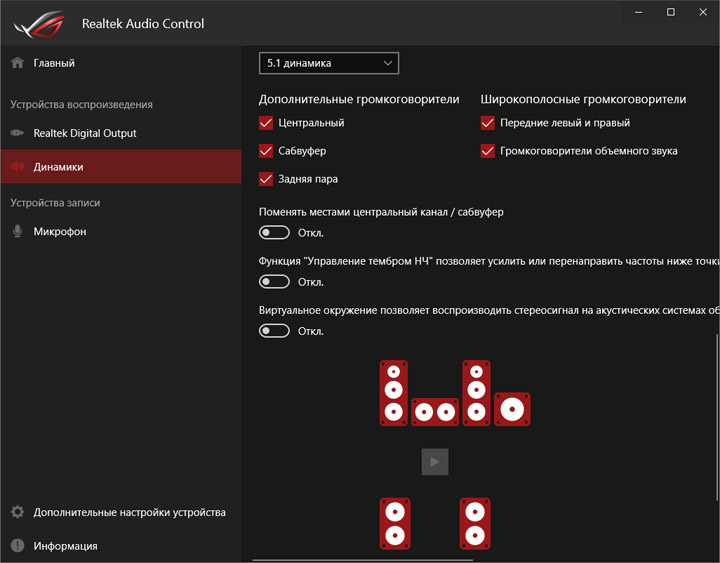Click the front left speaker icon
Viewport: 720px width, 563px height.
(x=394, y=392)
